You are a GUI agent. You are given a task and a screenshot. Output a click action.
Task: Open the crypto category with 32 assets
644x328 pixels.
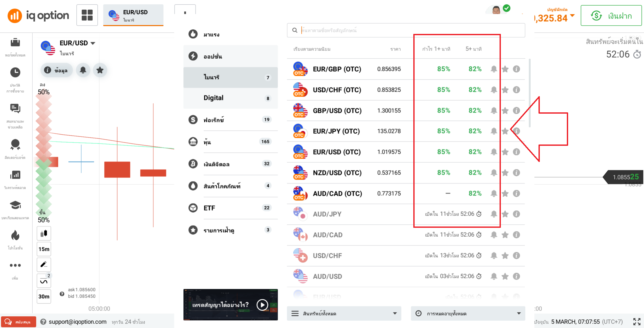(x=230, y=164)
